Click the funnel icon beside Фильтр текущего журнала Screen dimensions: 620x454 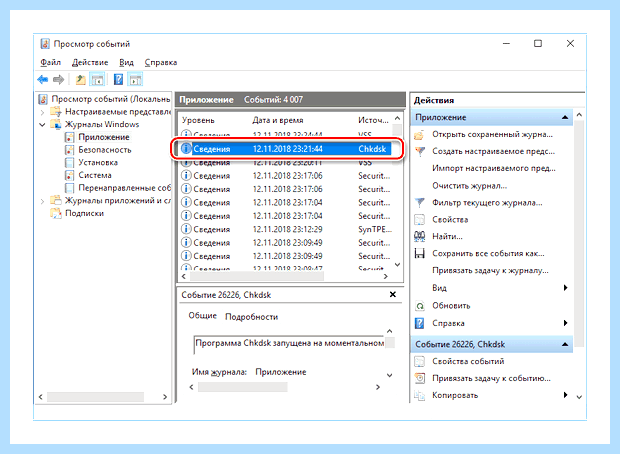420,203
